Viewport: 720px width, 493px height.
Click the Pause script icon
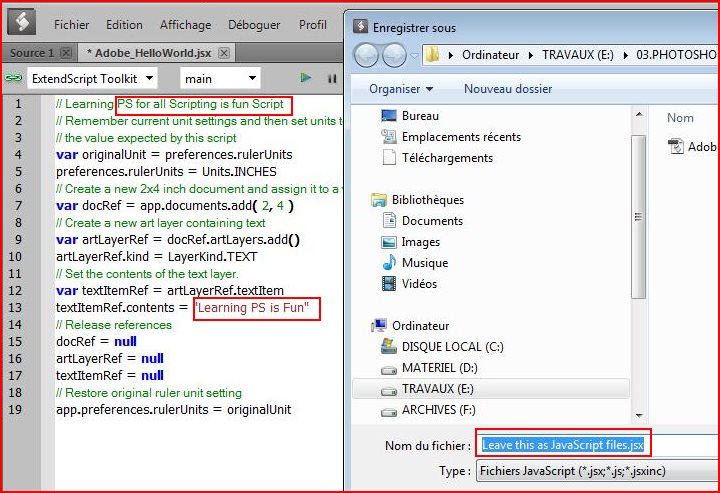(332, 78)
